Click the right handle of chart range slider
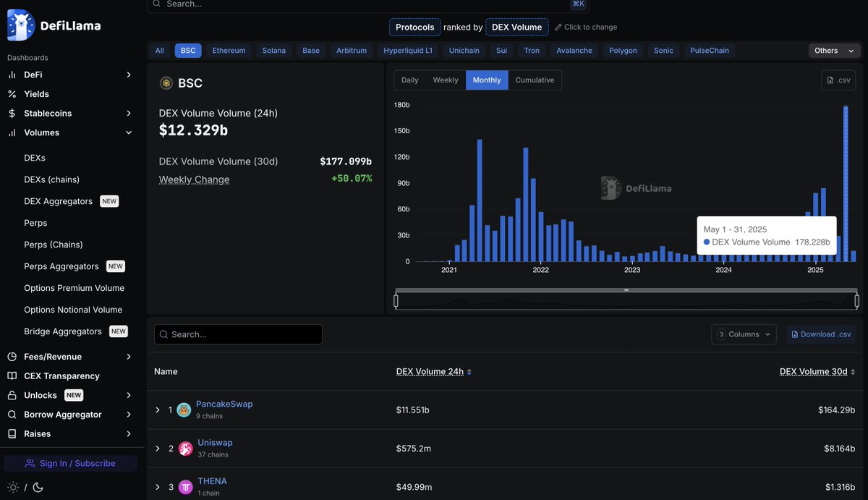Screen dimensions: 868x500 856,301
